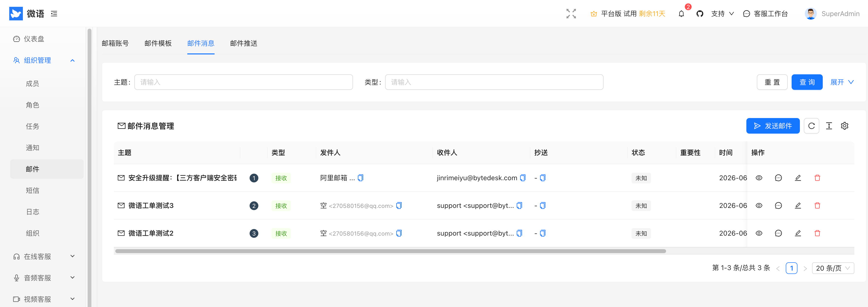Open the 支持 dropdown menu

pyautogui.click(x=722, y=14)
